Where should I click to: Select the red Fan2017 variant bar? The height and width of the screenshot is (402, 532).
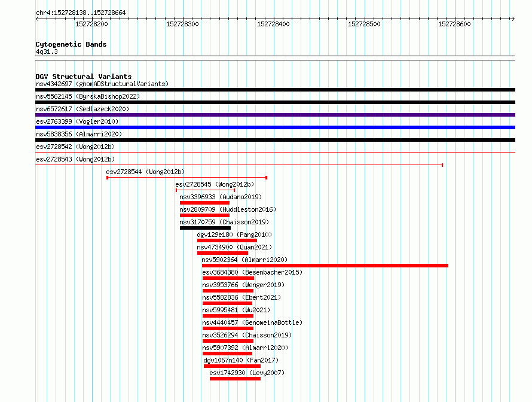pyautogui.click(x=232, y=366)
